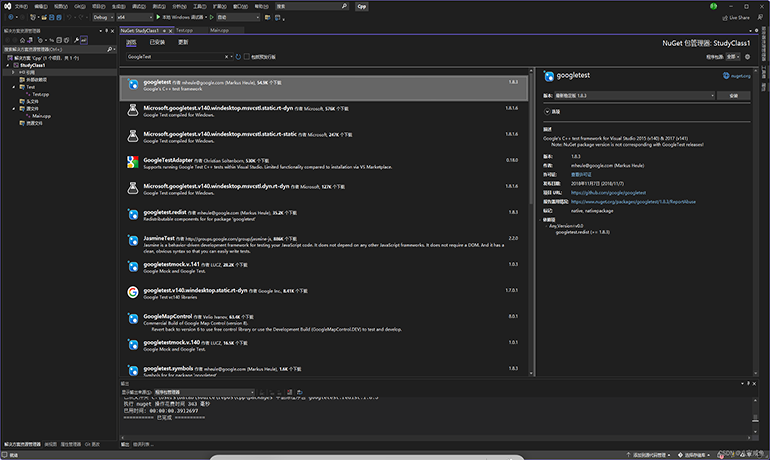Click the refresh icon beside NuGet search box
Image resolution: width=770 pixels, height=460 pixels.
238,57
